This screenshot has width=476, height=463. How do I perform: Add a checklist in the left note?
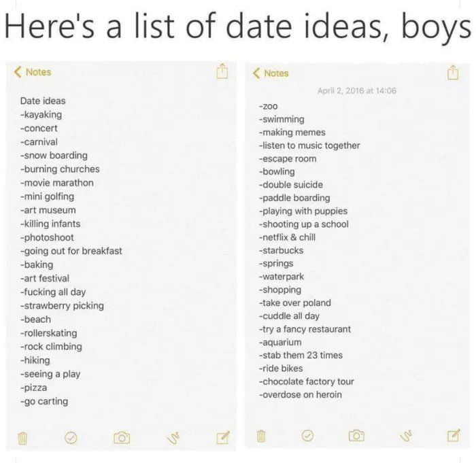coord(70,438)
